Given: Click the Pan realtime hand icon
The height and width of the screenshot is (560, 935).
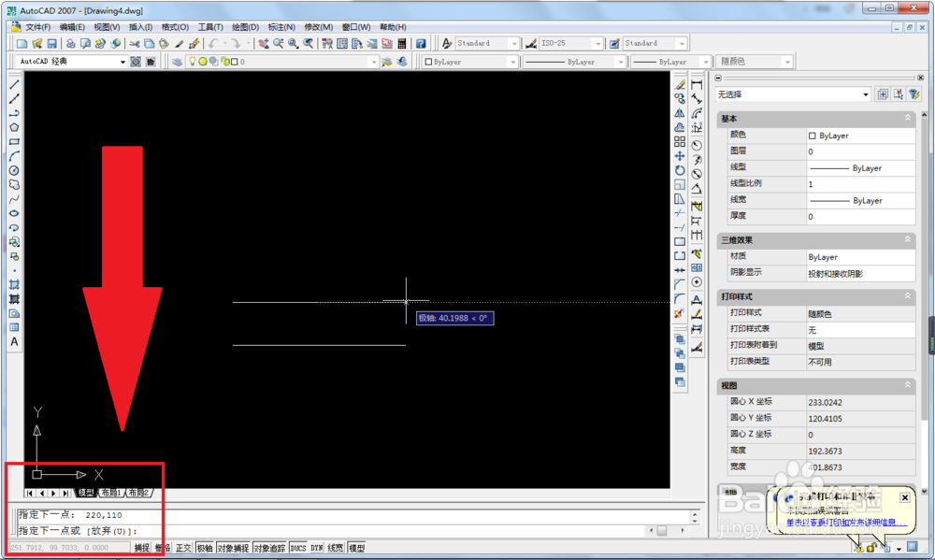Looking at the screenshot, I should point(263,44).
